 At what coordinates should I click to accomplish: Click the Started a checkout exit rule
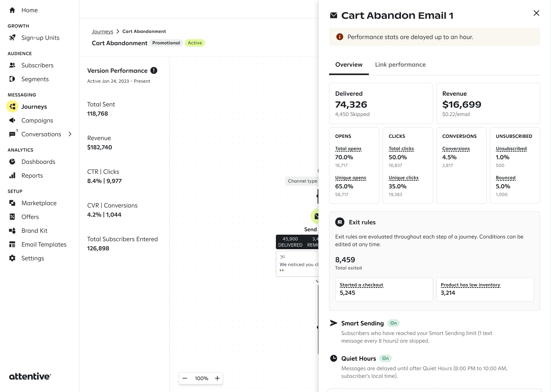pos(384,289)
